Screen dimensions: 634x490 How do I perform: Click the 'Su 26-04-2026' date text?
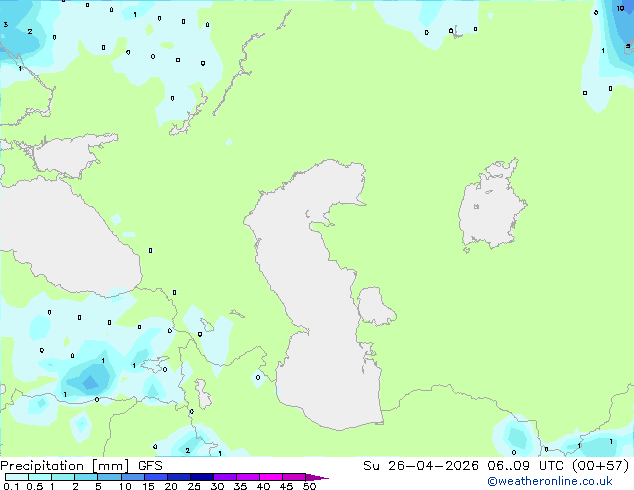tap(421, 466)
